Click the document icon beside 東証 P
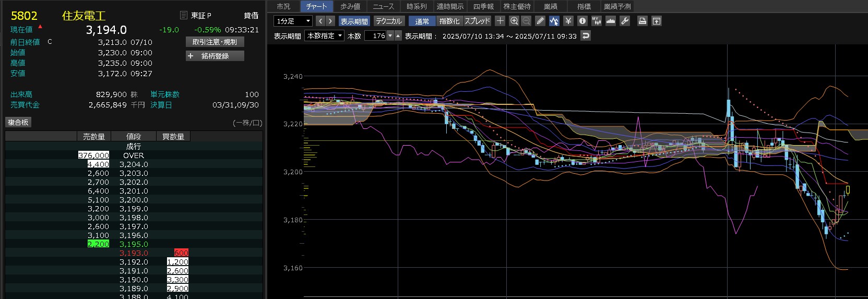 point(183,16)
